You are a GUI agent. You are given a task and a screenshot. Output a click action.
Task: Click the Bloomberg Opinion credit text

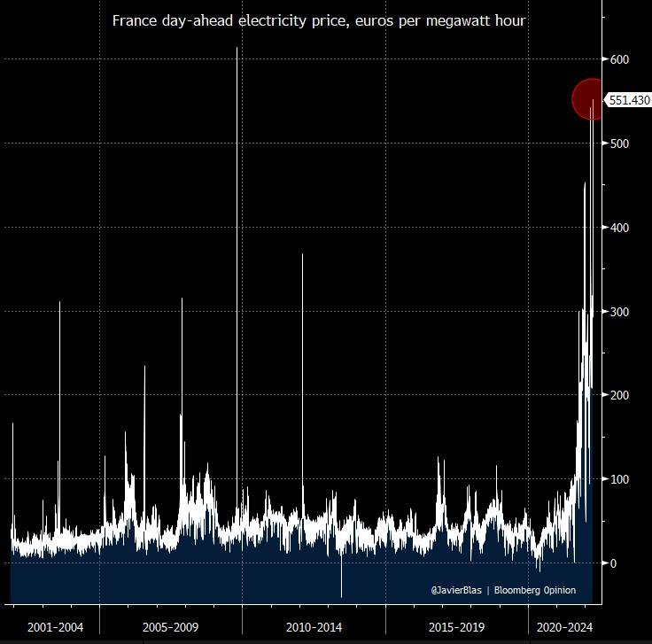(535, 590)
